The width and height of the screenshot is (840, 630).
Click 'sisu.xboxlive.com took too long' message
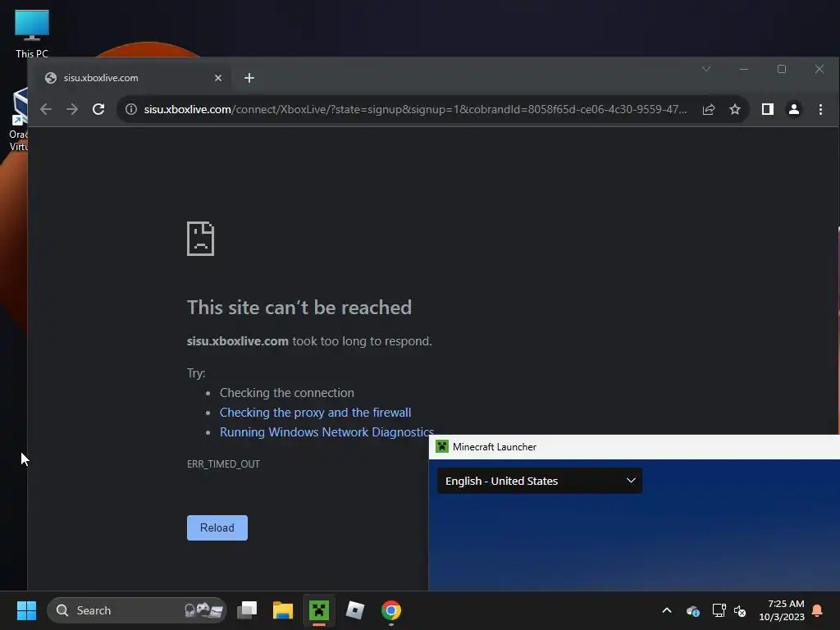309,341
